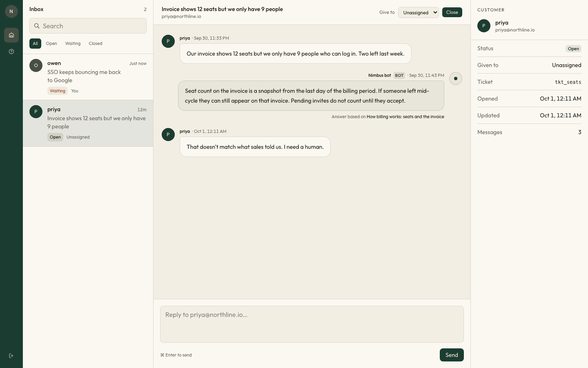588x368 pixels.
Task: Click the Waiting badge on owen's ticket
Action: pyautogui.click(x=58, y=91)
